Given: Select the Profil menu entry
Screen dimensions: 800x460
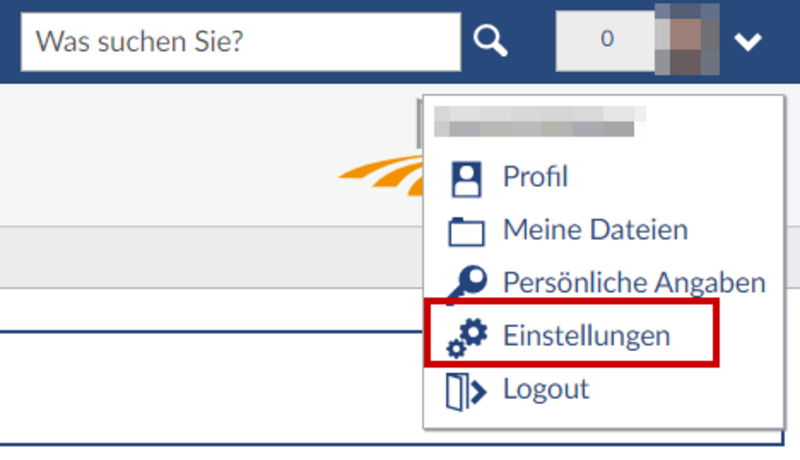Looking at the screenshot, I should pyautogui.click(x=535, y=177).
